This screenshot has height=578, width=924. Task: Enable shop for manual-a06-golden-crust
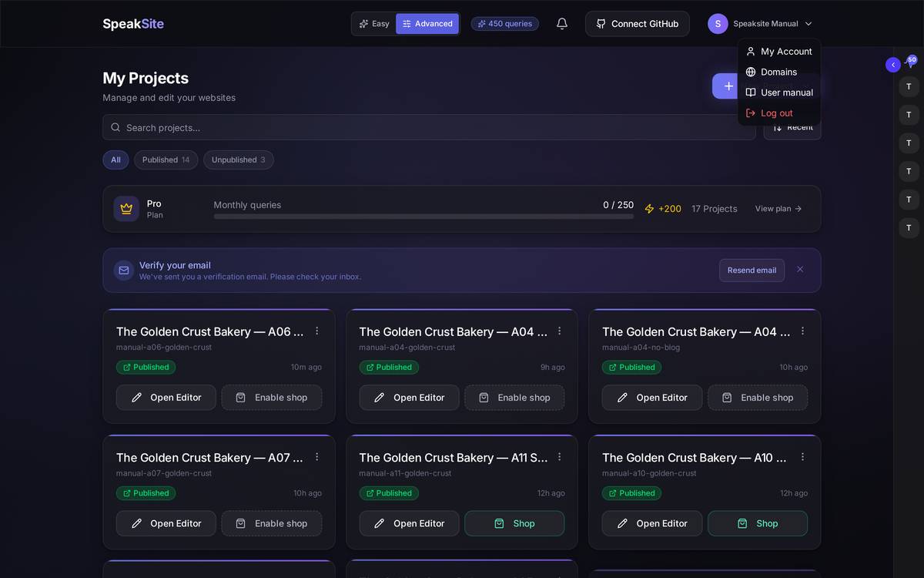click(272, 398)
